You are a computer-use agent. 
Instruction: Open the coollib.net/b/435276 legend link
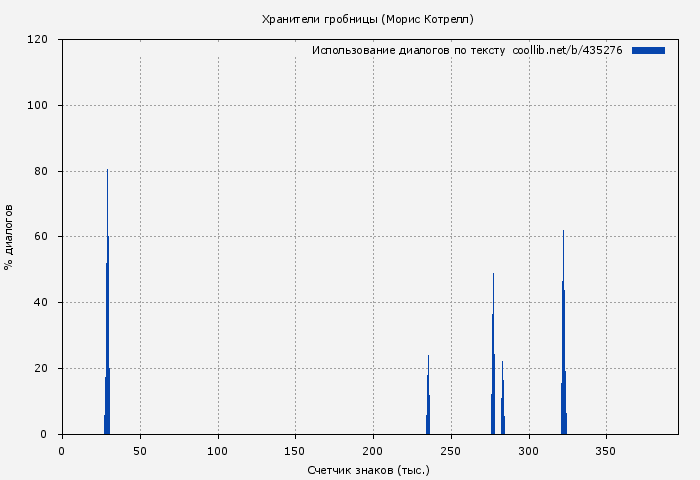(x=567, y=50)
